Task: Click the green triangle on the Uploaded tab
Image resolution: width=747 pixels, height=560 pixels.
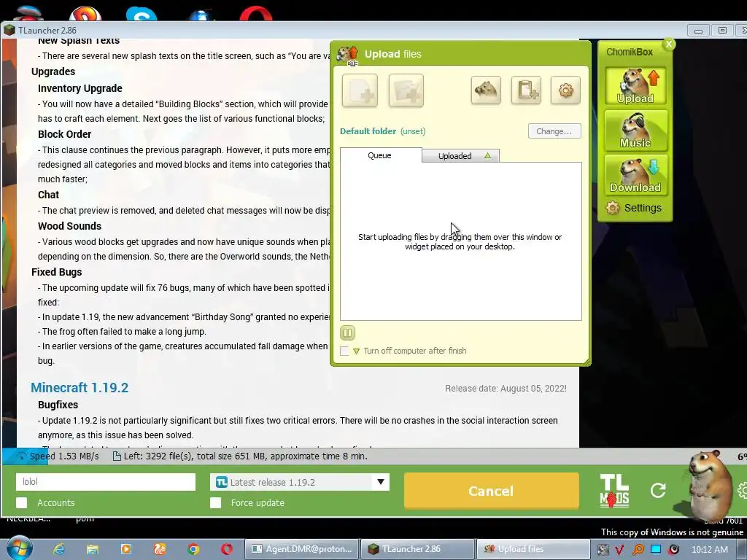Action: coord(487,156)
